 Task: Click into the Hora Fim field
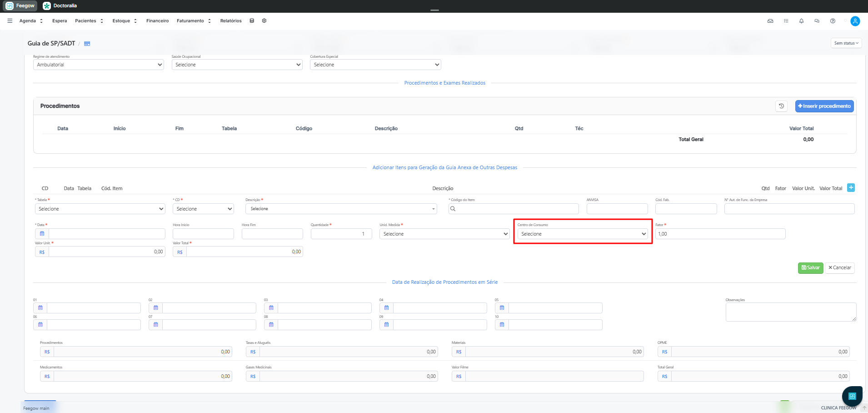click(x=272, y=234)
